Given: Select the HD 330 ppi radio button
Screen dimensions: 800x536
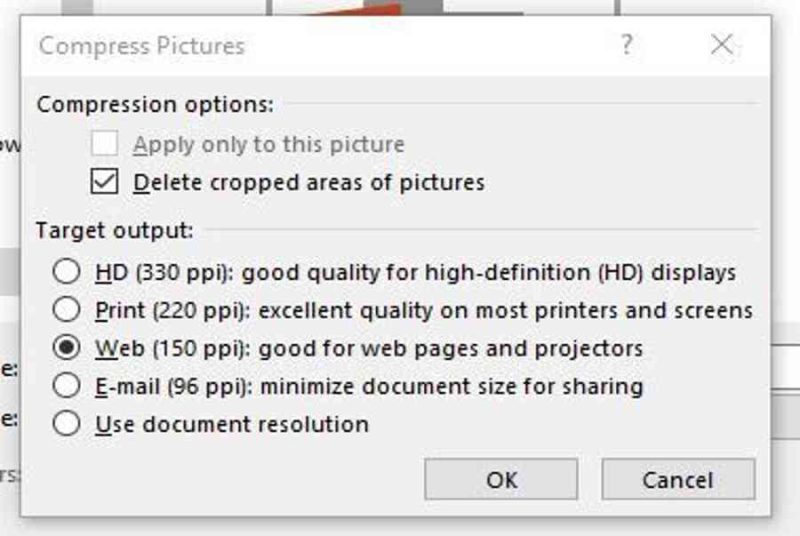Looking at the screenshot, I should 66,271.
